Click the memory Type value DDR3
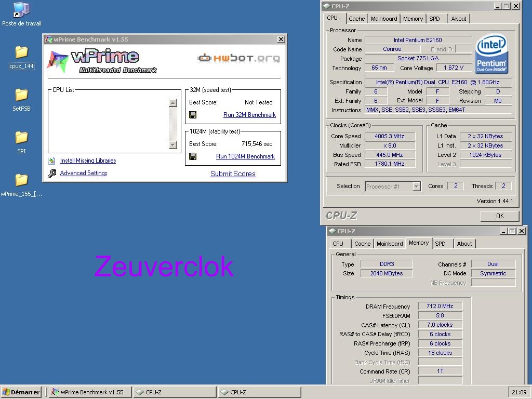This screenshot has height=399, width=532. [x=387, y=264]
